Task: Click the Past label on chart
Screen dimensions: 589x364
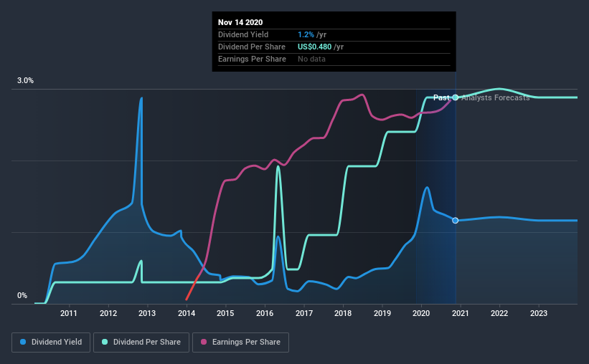Action: tap(441, 97)
